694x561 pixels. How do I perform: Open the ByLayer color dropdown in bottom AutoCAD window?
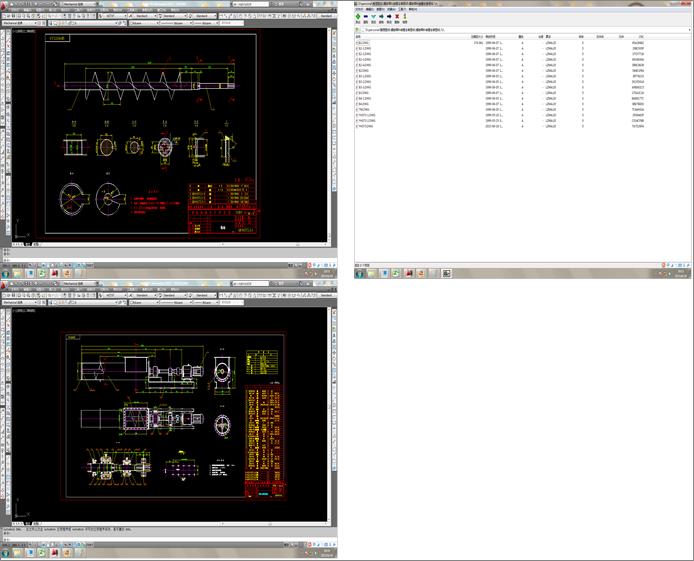pyautogui.click(x=143, y=303)
